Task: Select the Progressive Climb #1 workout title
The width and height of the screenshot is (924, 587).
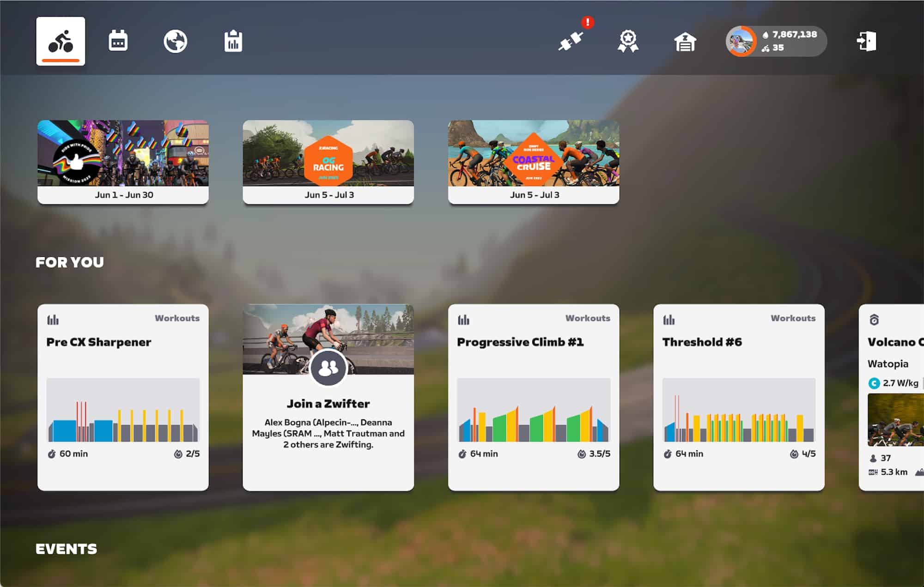Action: point(520,342)
